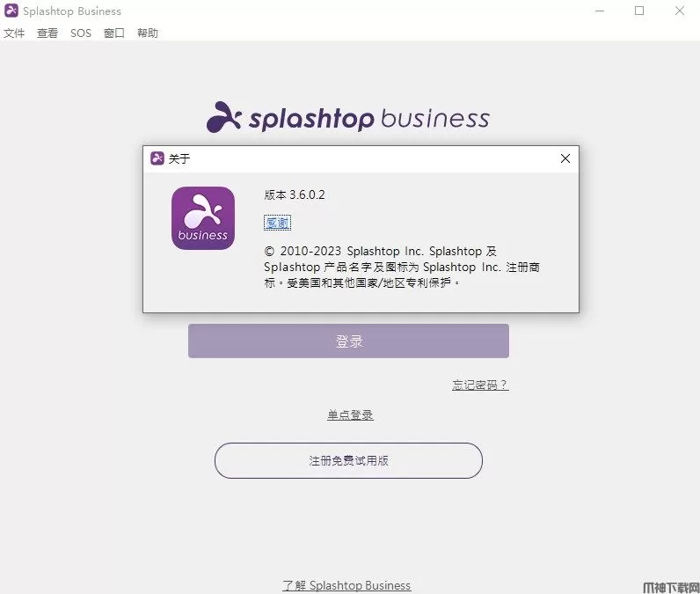Screen dimensions: 700x594
Task: Click the 版本 3.6.0.2 text
Action: [x=295, y=194]
